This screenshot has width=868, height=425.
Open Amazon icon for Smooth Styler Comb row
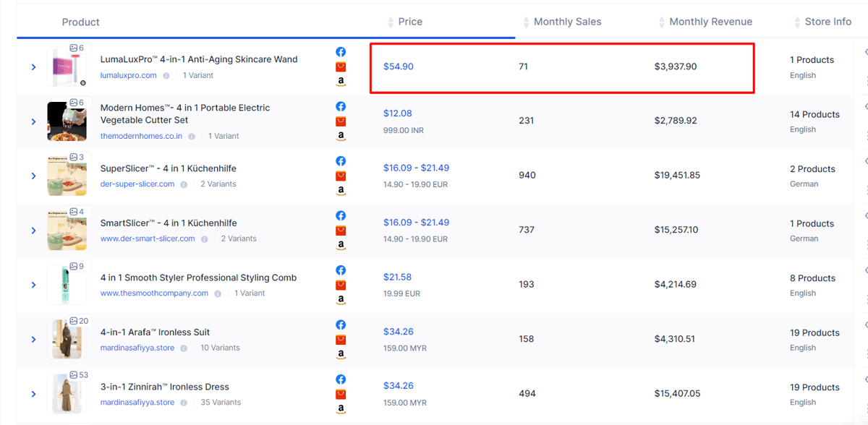click(341, 300)
